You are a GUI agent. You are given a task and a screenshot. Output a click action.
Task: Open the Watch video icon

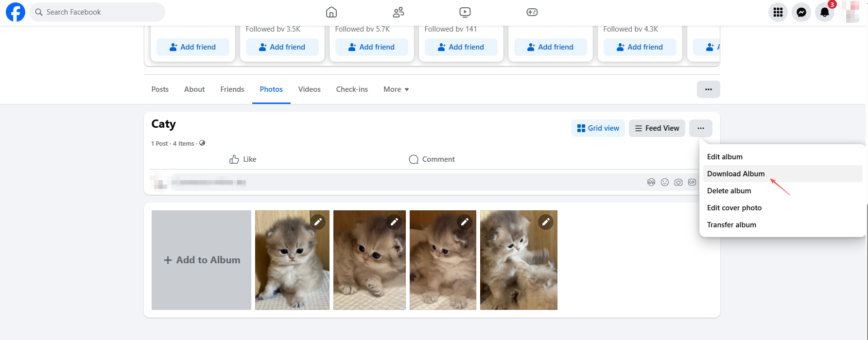click(x=465, y=12)
